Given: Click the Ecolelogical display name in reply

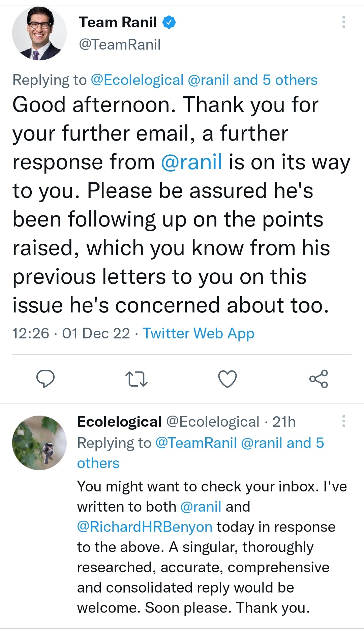Looking at the screenshot, I should pos(120,422).
